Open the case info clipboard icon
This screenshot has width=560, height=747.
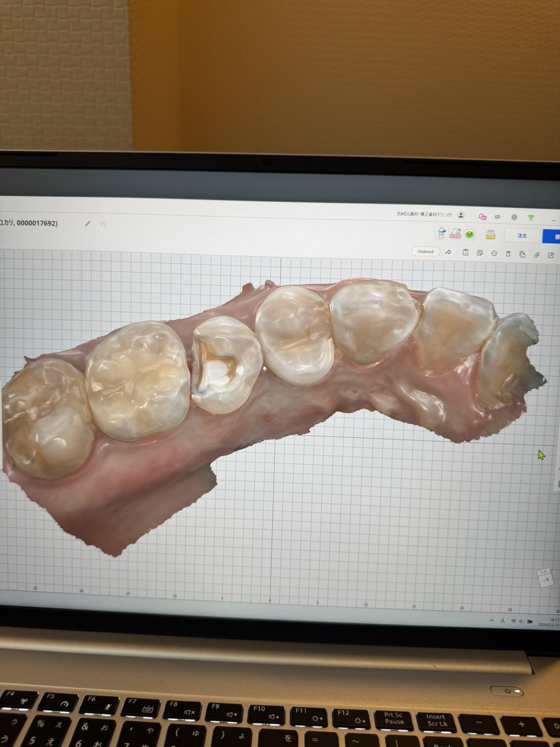[465, 252]
